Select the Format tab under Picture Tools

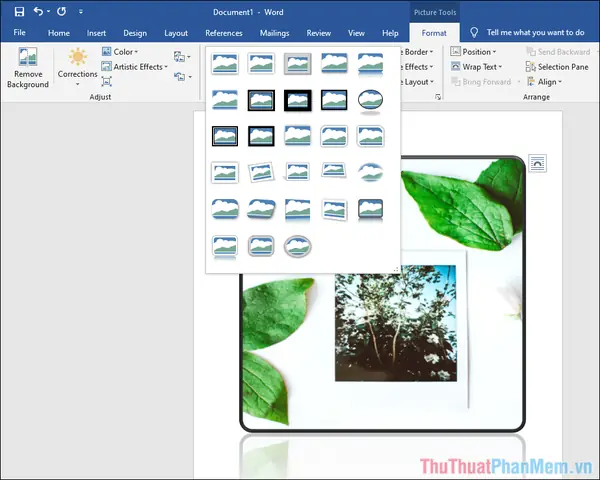434,33
